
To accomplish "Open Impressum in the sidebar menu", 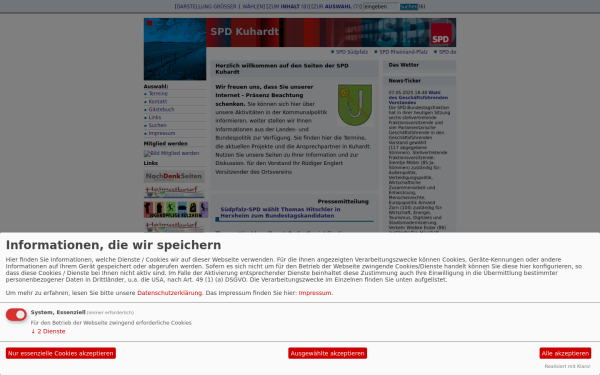I will tap(161, 134).
